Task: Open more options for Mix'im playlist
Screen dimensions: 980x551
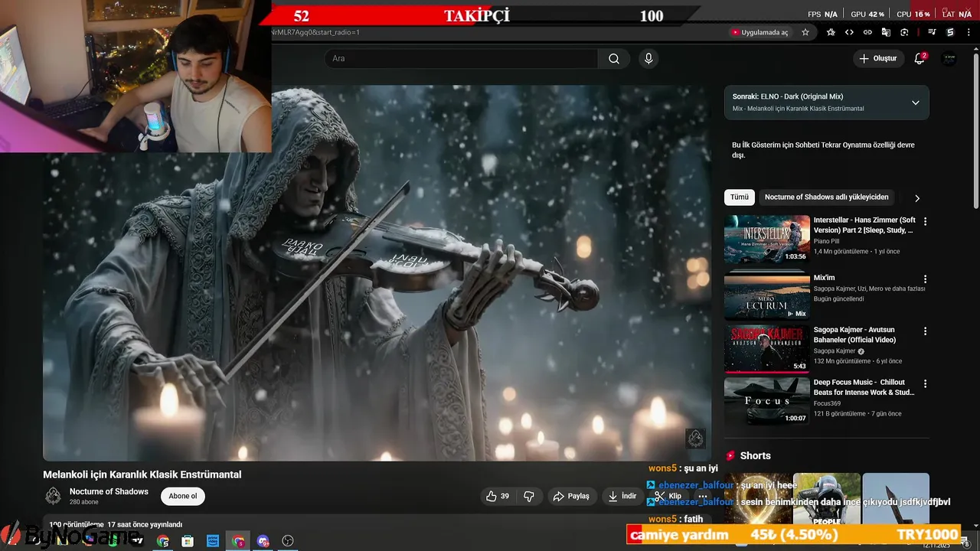Action: pos(925,279)
